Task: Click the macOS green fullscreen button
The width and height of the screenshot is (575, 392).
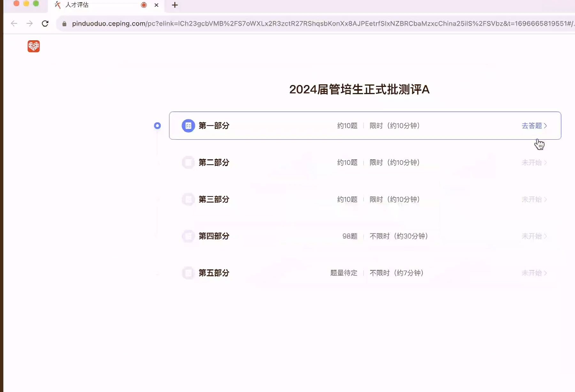Action: tap(36, 4)
